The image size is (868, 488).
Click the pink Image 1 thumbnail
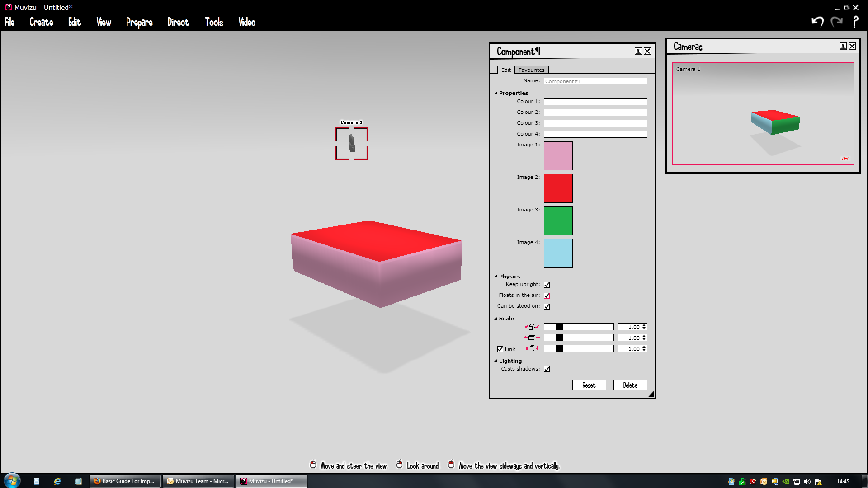tap(558, 156)
